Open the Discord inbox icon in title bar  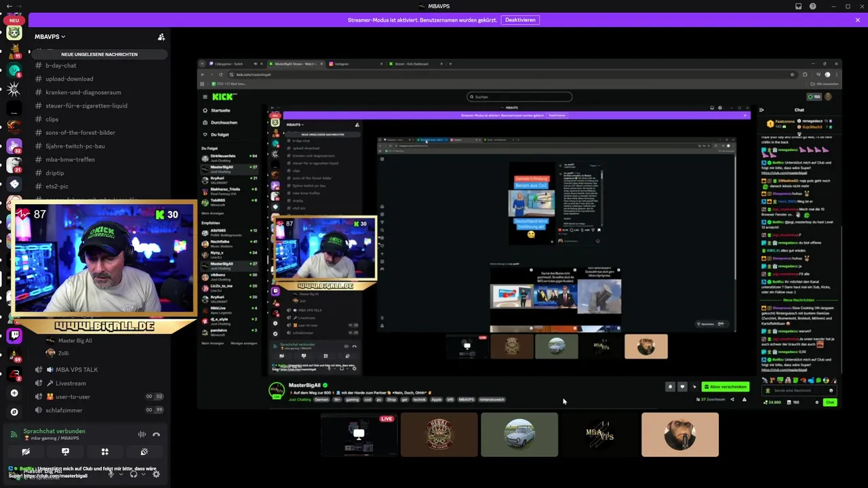799,6
